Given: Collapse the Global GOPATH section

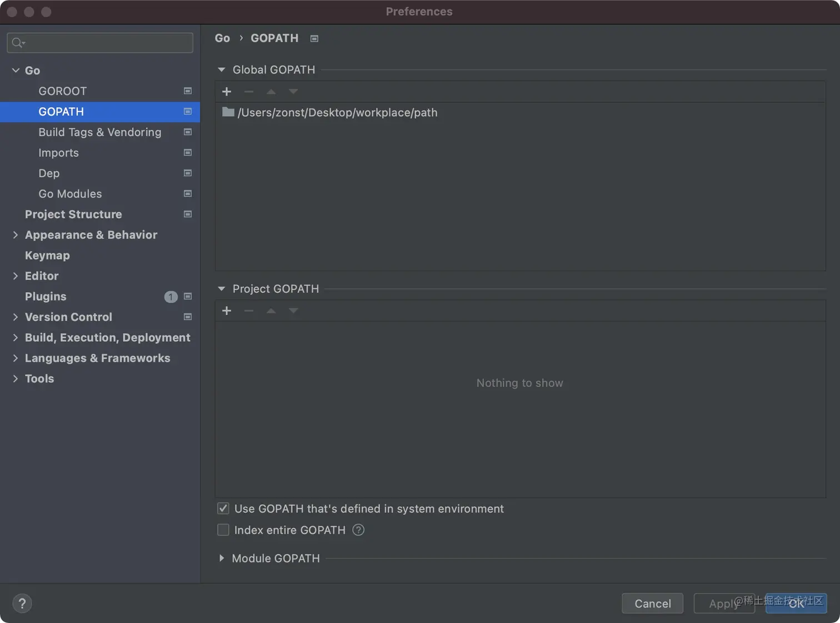Looking at the screenshot, I should [222, 70].
